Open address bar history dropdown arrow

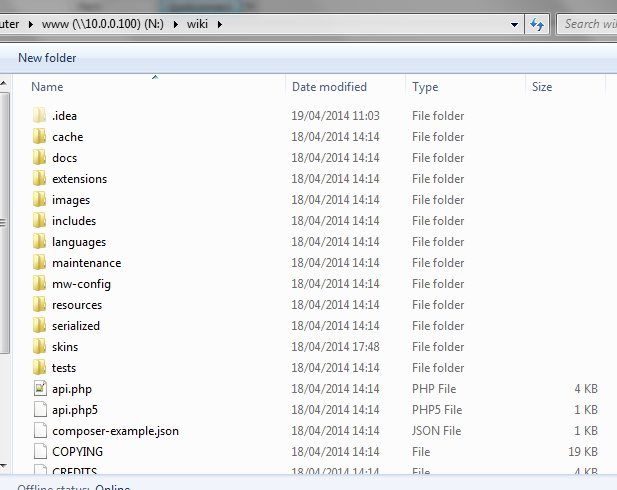(x=516, y=23)
